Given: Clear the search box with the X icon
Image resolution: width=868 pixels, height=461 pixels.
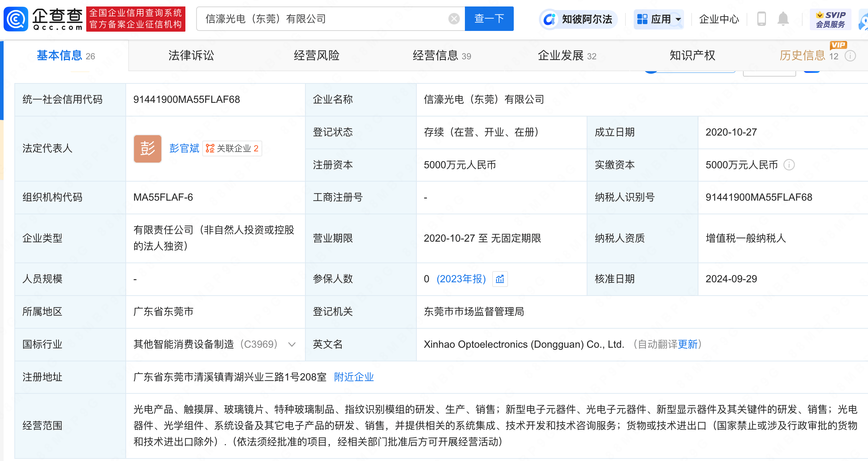Looking at the screenshot, I should tap(454, 19).
